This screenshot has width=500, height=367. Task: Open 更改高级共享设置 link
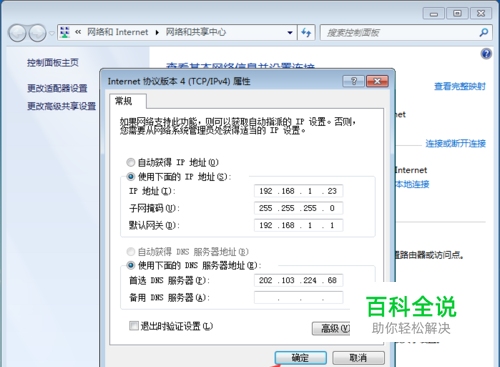(62, 106)
